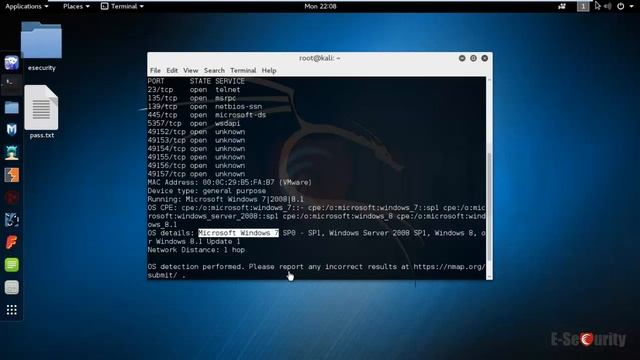Click the highlighted 'Microsoft Windows 7' text
Viewport: 640px width, 360px height.
tap(238, 233)
